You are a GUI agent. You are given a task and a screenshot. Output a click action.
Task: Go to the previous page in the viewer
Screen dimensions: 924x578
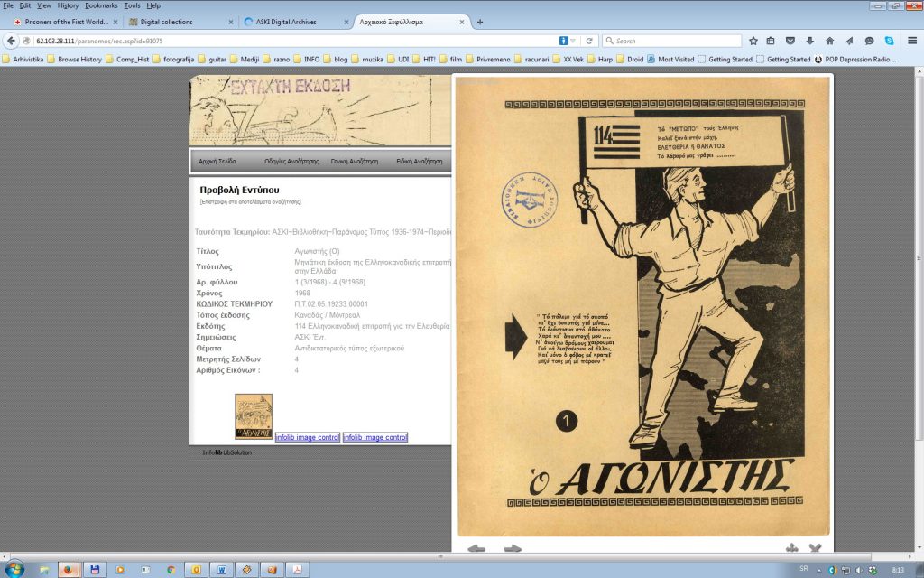point(476,548)
